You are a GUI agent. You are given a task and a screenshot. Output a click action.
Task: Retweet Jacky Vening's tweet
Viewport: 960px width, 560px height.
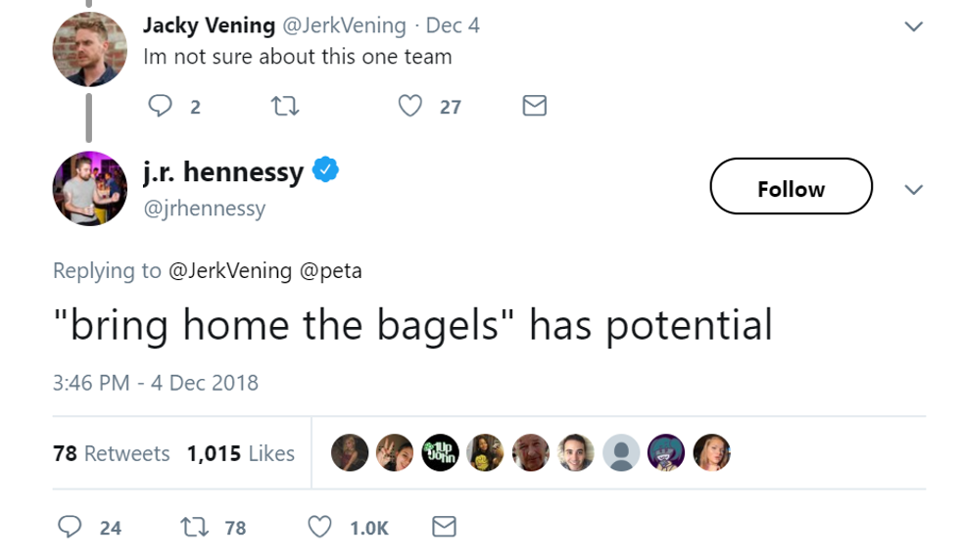[x=283, y=106]
